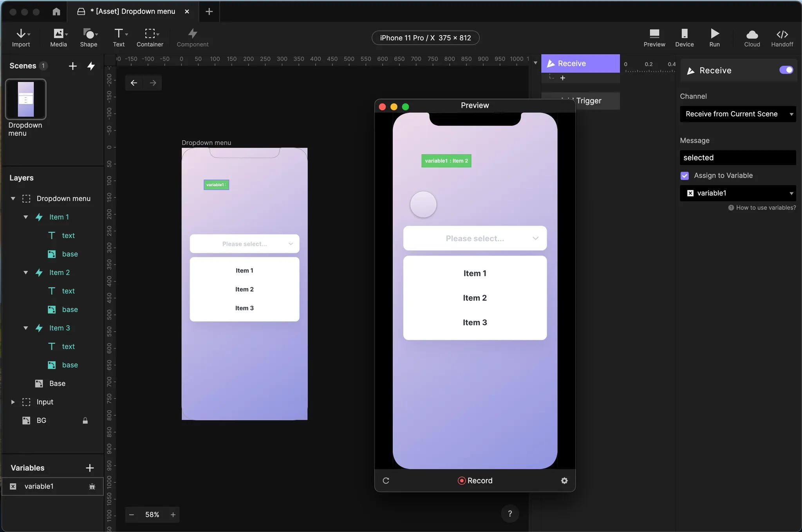Image resolution: width=802 pixels, height=532 pixels.
Task: Select the Container tool
Action: [150, 38]
